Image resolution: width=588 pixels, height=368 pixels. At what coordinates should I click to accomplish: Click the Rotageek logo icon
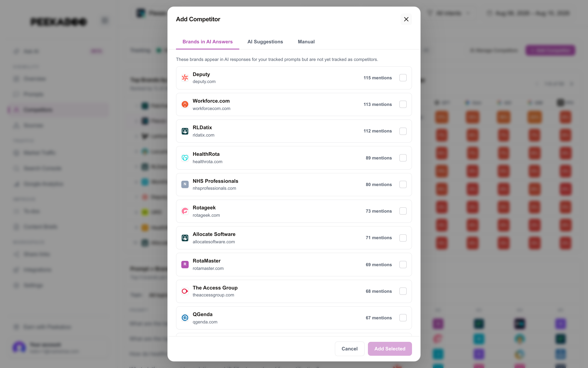pyautogui.click(x=185, y=211)
